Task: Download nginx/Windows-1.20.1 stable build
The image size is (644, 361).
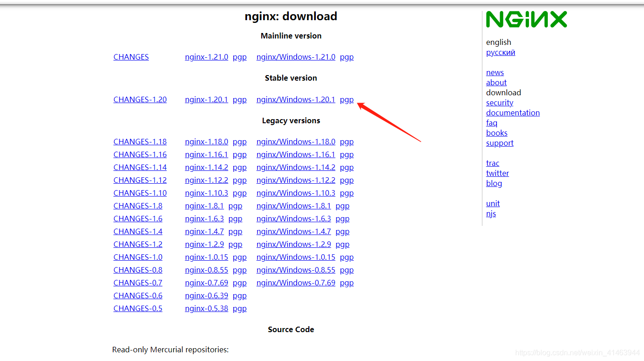Action: 296,99
